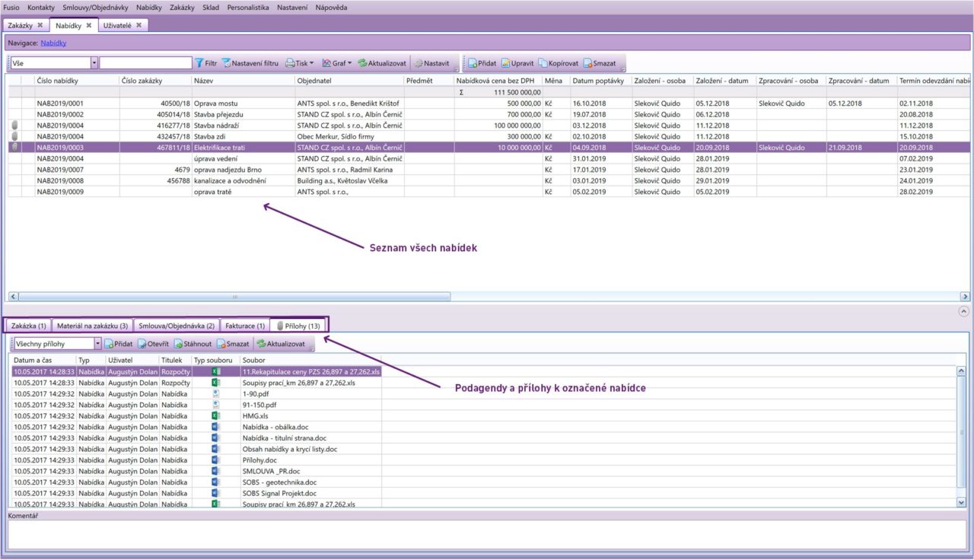
Task: Click the horizontal scrollbar of offers grid
Action: 234,297
